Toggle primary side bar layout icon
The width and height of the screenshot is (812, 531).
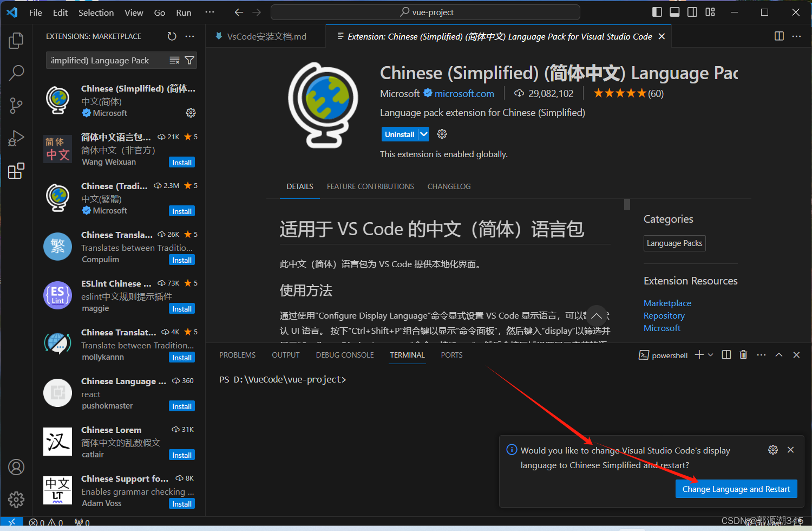(657, 12)
